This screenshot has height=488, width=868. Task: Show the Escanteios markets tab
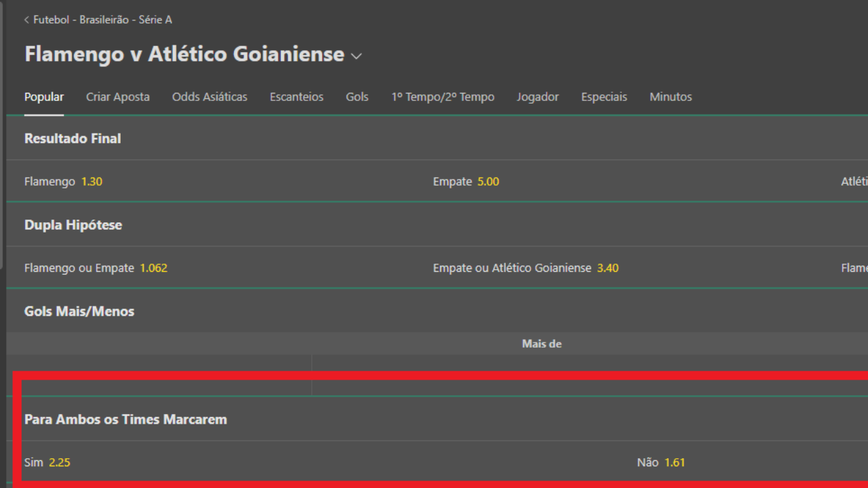pos(296,97)
